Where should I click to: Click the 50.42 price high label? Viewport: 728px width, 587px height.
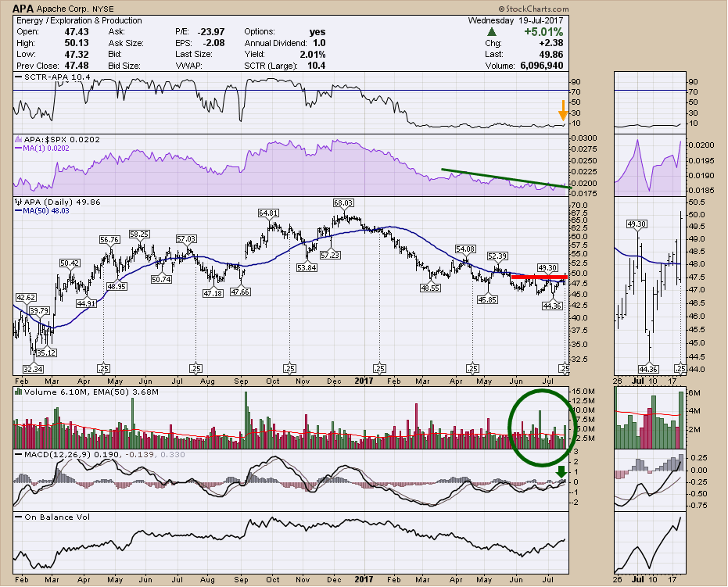[70, 263]
